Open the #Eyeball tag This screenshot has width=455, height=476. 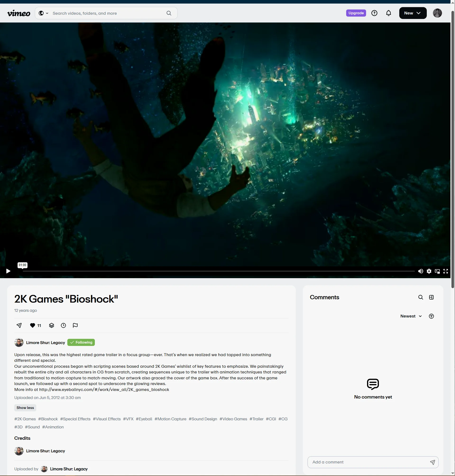click(144, 419)
